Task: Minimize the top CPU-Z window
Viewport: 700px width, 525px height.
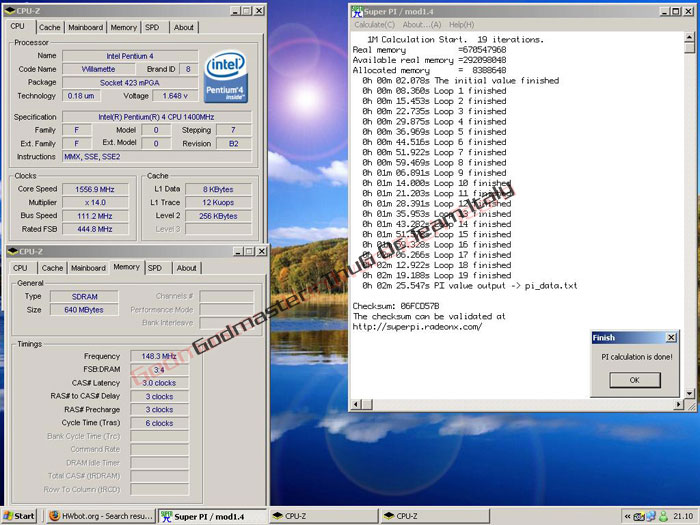Action: (236, 11)
